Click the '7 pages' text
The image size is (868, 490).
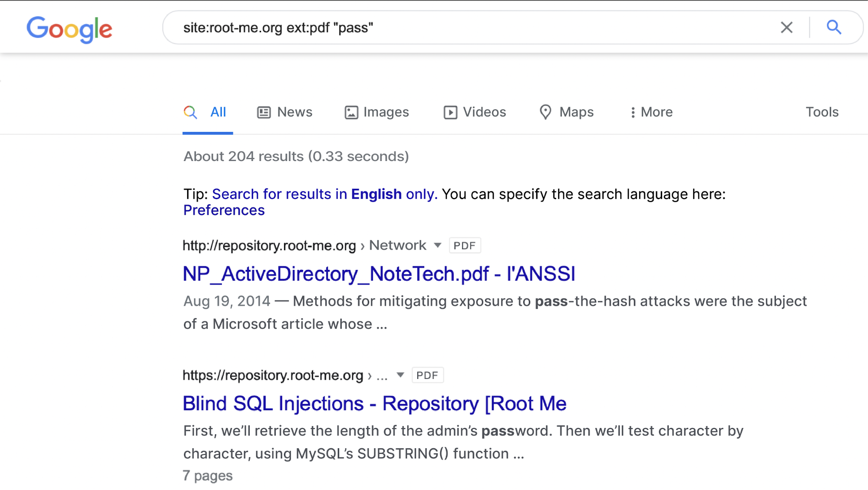[208, 476]
